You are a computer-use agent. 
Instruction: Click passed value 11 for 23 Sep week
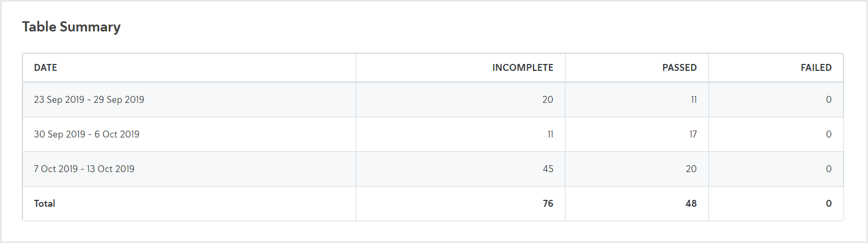point(694,100)
